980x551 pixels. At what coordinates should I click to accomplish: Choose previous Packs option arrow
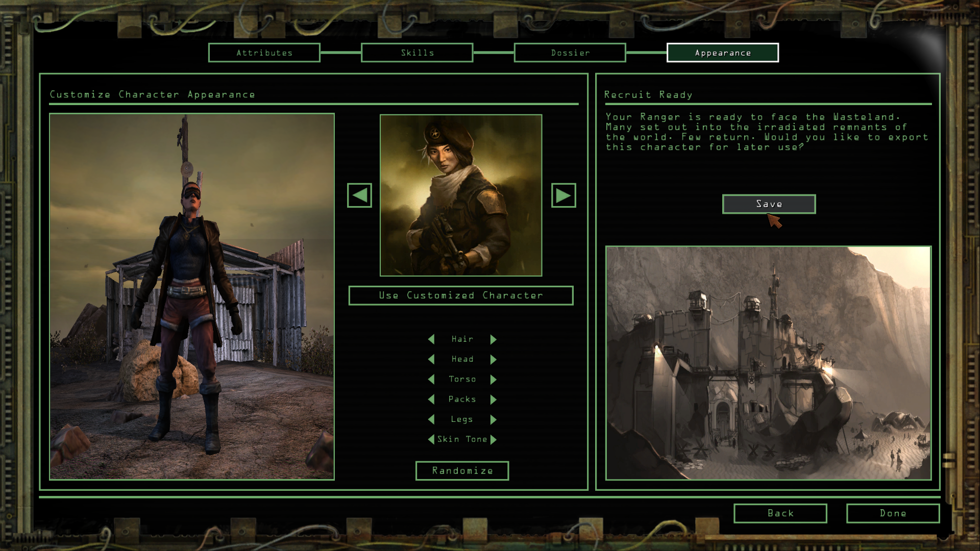(x=431, y=399)
